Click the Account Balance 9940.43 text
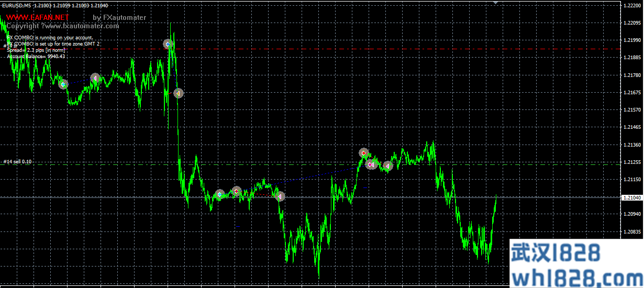The height and width of the screenshot is (288, 644). click(36, 57)
